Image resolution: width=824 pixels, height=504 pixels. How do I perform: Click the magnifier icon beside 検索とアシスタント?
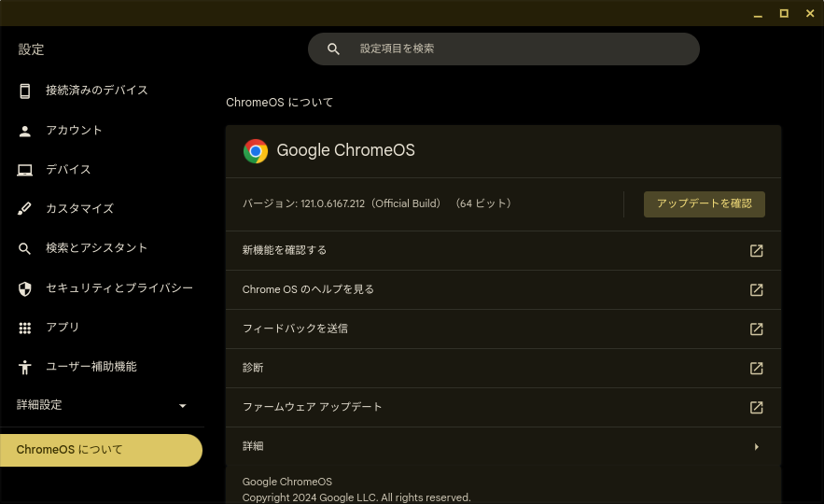(24, 248)
